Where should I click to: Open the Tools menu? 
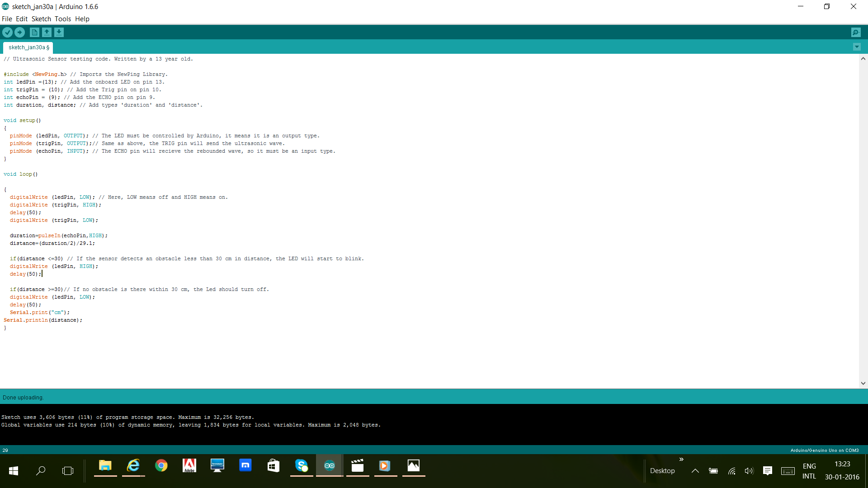(63, 19)
